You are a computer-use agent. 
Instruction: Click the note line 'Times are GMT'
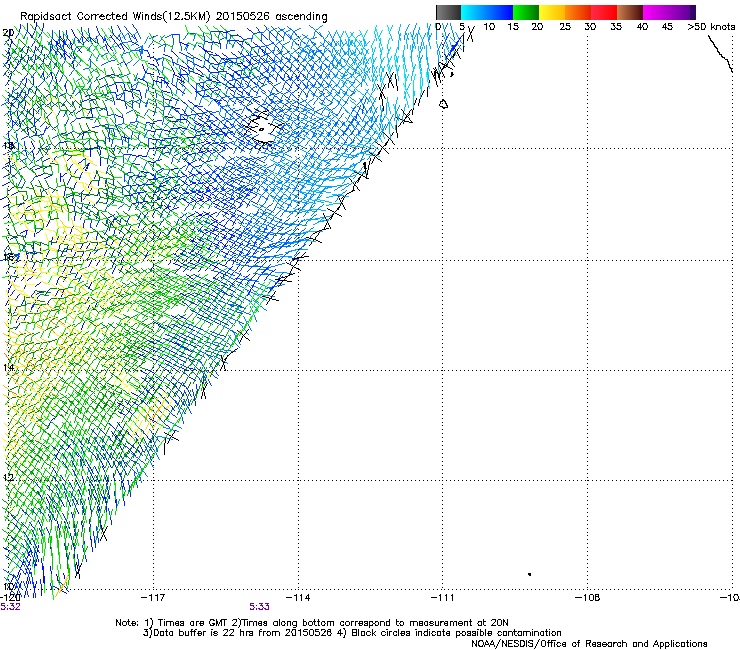tap(191, 623)
